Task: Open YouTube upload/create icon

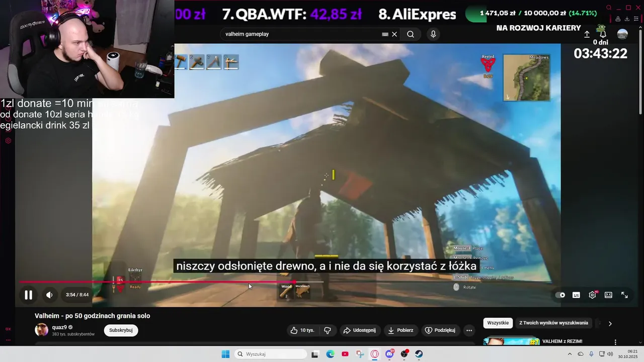Action: [587, 34]
